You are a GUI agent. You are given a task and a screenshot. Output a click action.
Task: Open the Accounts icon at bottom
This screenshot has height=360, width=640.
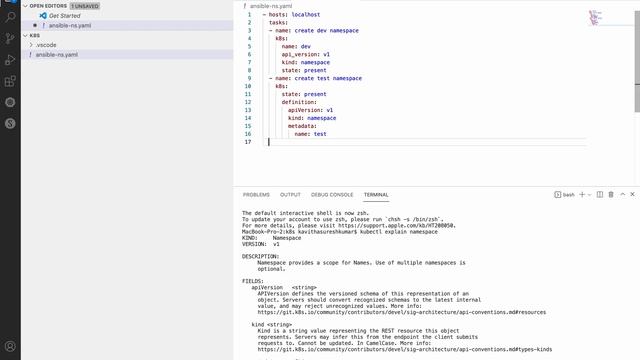tap(10, 346)
